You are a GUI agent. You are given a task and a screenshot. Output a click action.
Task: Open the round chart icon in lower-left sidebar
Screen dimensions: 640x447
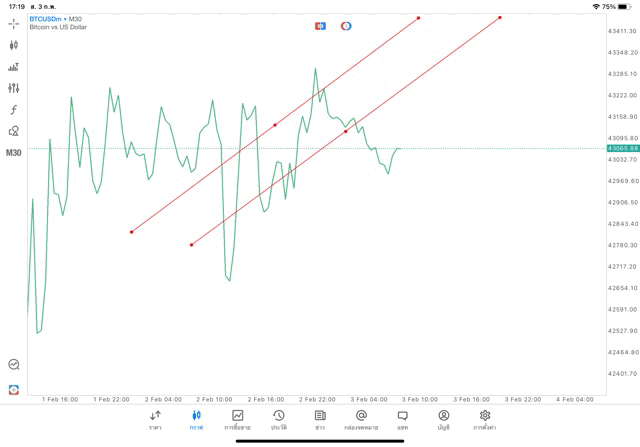(x=14, y=365)
